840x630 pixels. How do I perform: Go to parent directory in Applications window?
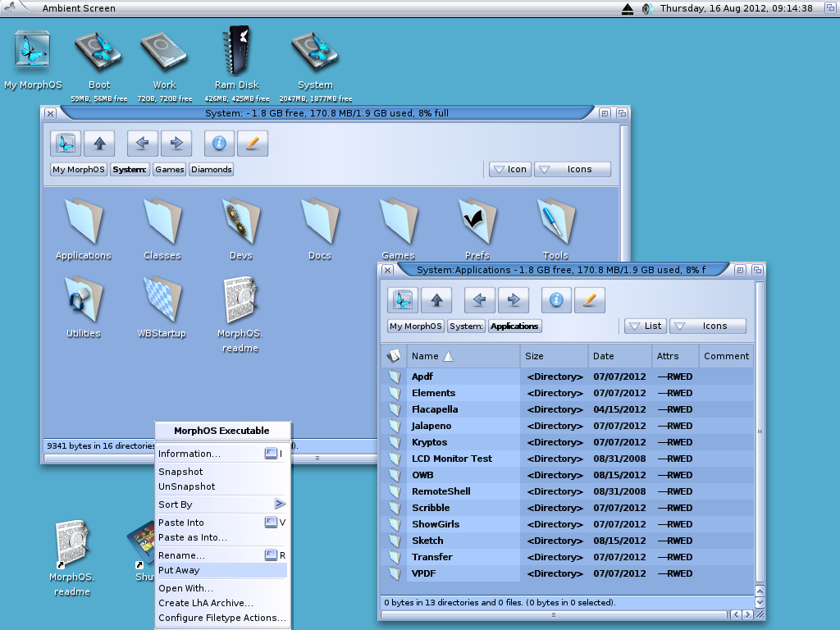436,300
